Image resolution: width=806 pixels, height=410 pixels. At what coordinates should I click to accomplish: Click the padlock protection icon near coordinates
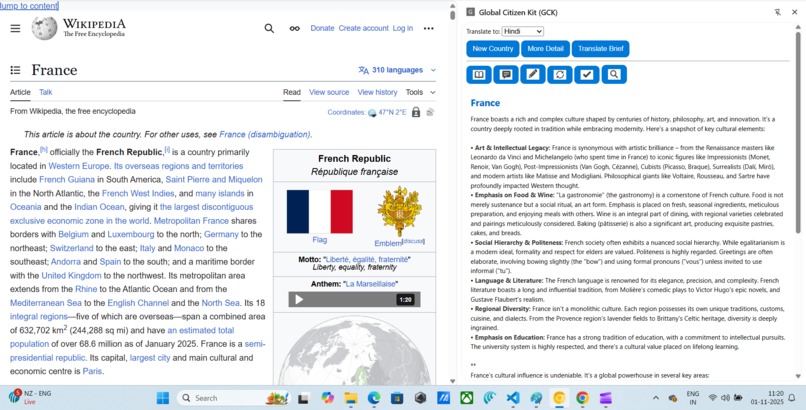tap(416, 112)
